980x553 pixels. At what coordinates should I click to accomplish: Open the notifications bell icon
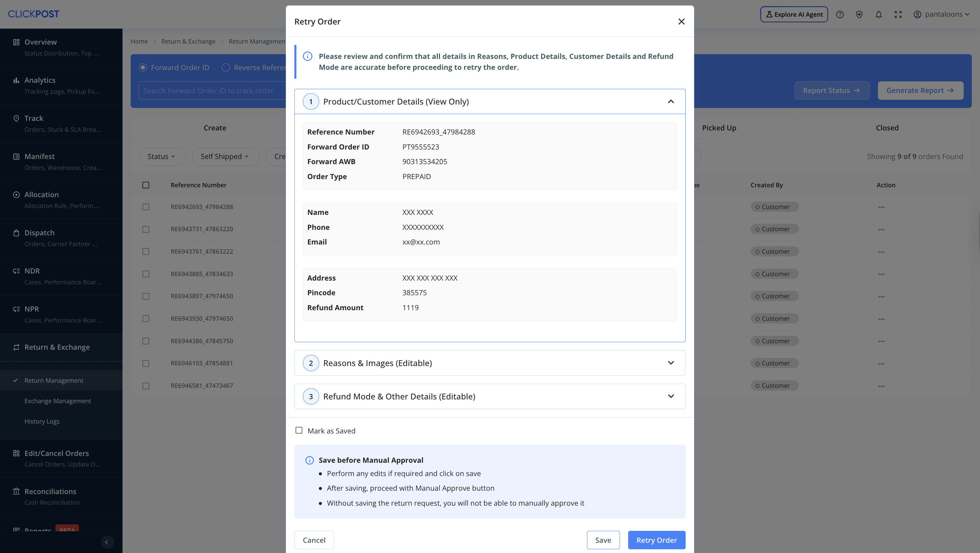pos(878,14)
